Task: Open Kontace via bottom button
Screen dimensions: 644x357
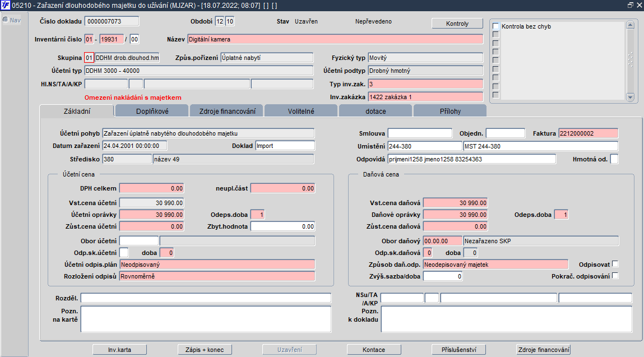Action: (x=373, y=350)
